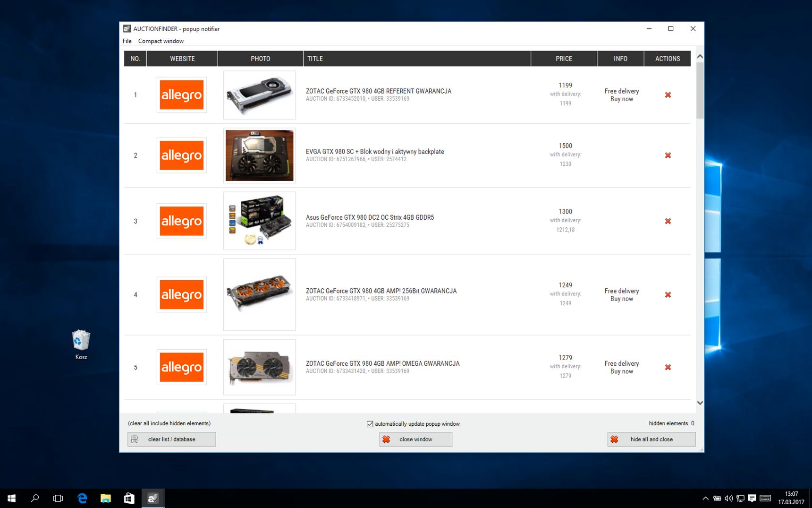The image size is (812, 508).
Task: Click allegro logo in row 5
Action: tap(182, 367)
